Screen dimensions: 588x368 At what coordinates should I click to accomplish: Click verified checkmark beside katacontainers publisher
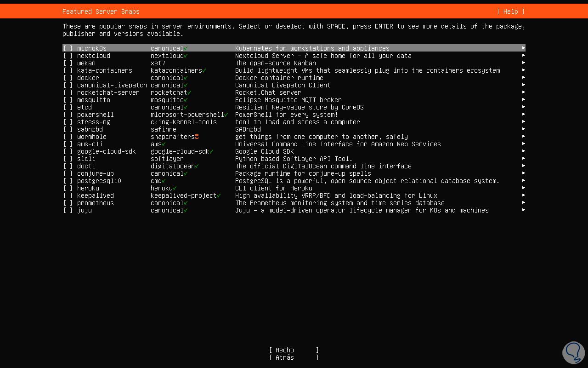click(x=204, y=70)
